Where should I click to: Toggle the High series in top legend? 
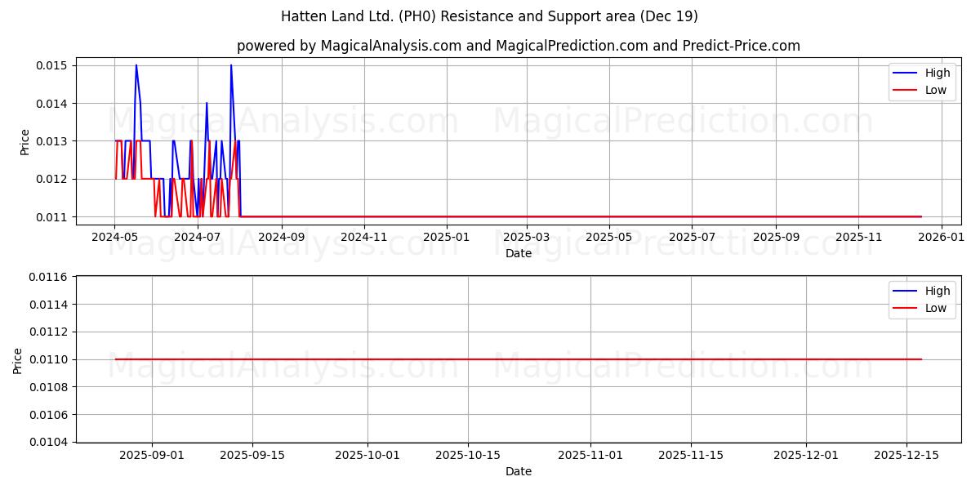pyautogui.click(x=937, y=72)
